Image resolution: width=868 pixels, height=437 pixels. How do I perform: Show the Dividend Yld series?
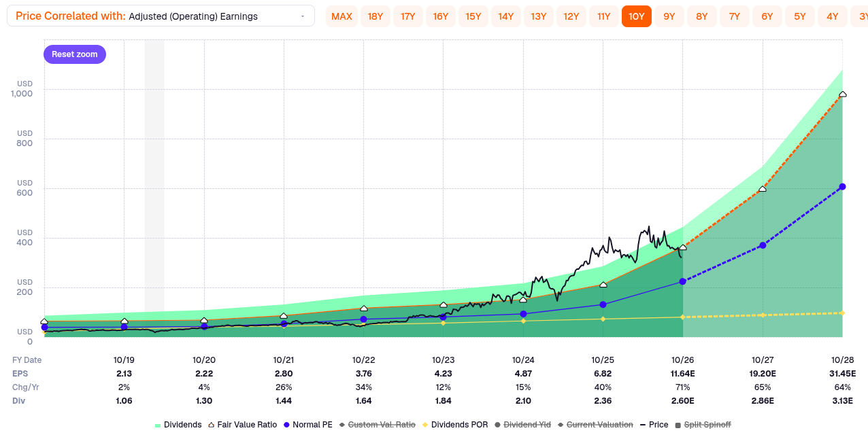(x=522, y=425)
